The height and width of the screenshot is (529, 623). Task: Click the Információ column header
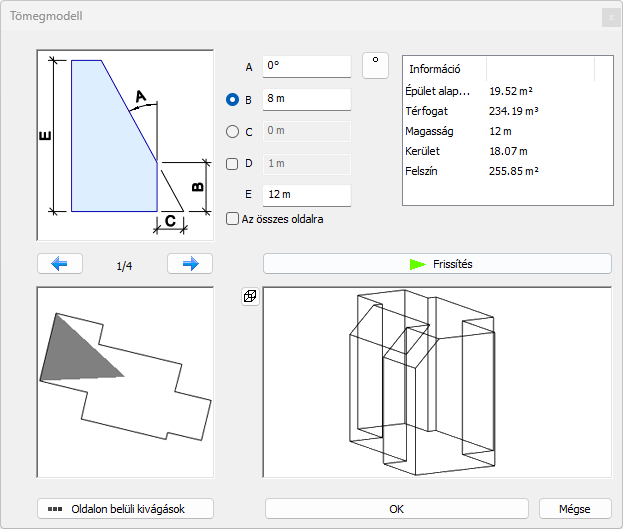(444, 69)
